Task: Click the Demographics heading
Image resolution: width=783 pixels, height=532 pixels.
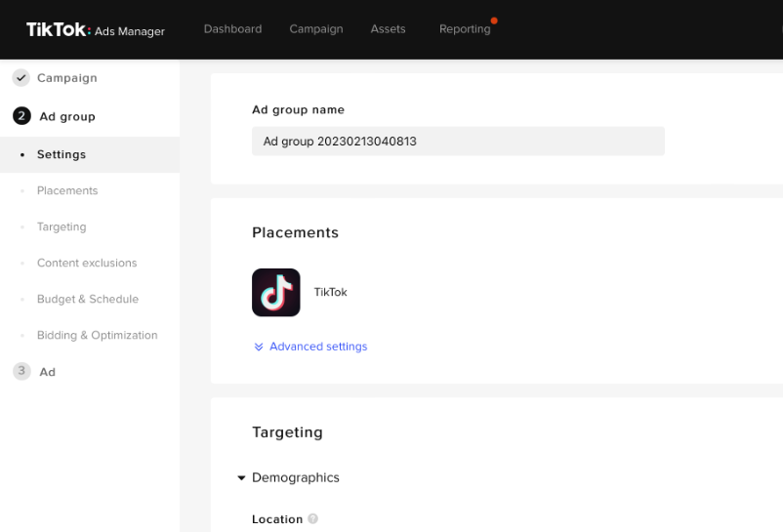Action: [x=296, y=477]
